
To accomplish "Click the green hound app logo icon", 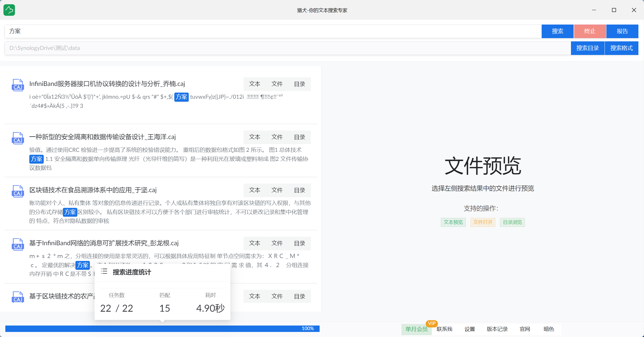I will pyautogui.click(x=9, y=10).
